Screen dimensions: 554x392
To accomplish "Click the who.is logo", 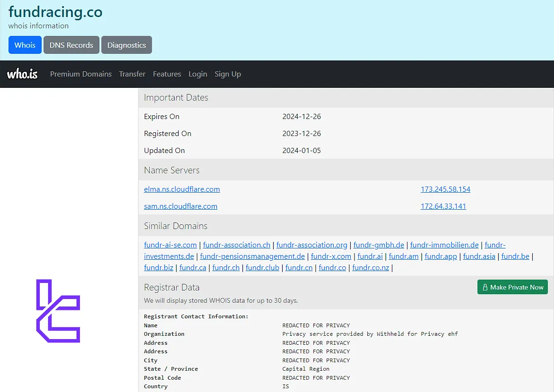I will pos(22,74).
